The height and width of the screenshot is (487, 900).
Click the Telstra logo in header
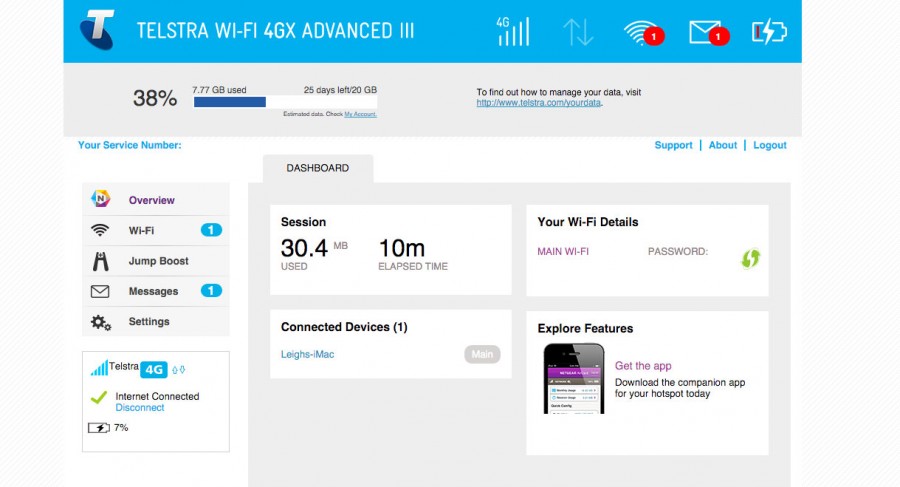97,30
